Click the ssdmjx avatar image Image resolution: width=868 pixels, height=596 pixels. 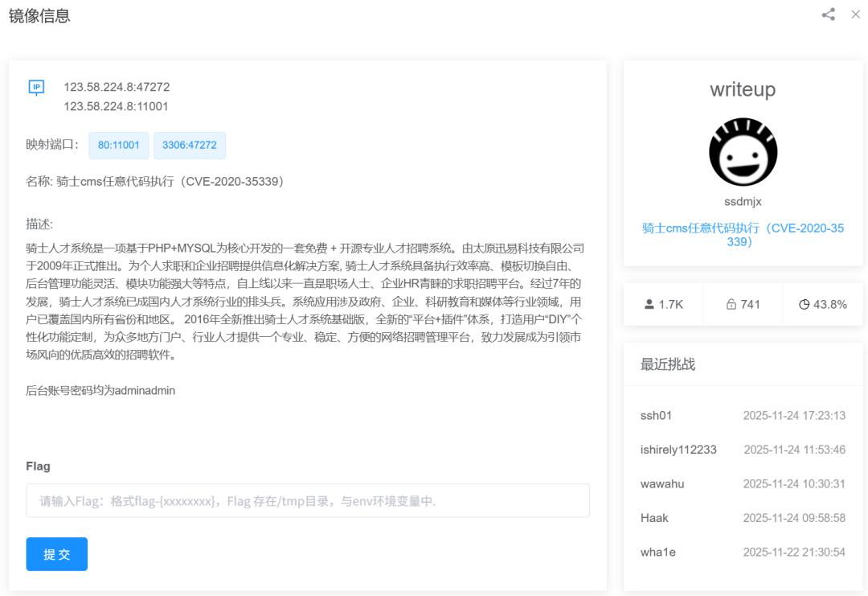(743, 152)
